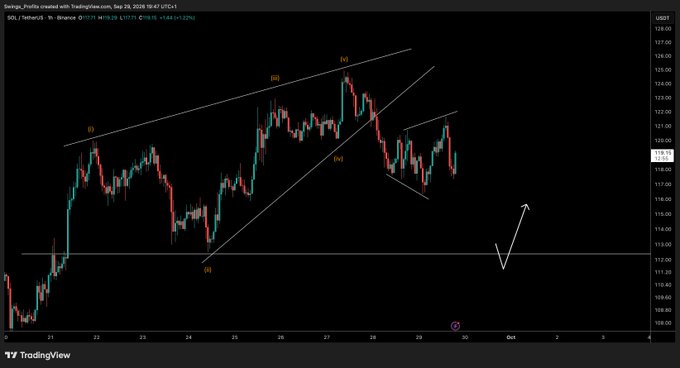Click the change value +1.44 (+1.22%)
680x368 pixels.
177,18
